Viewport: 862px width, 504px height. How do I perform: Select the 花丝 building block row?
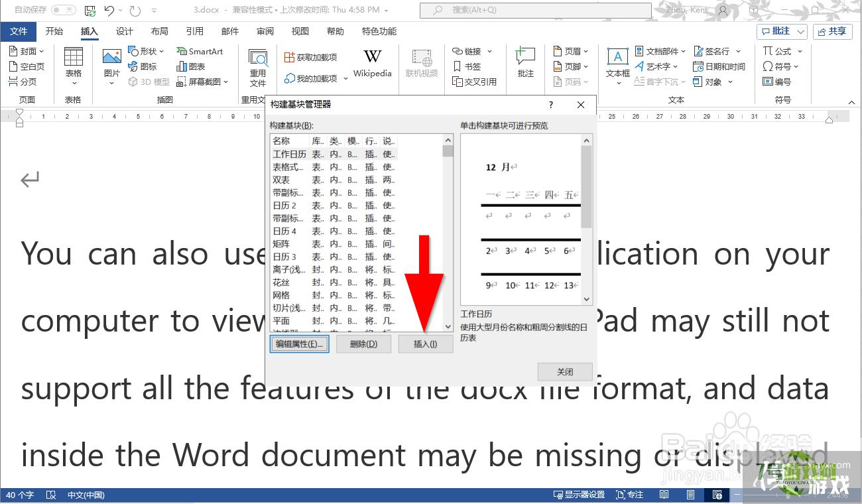pos(334,283)
